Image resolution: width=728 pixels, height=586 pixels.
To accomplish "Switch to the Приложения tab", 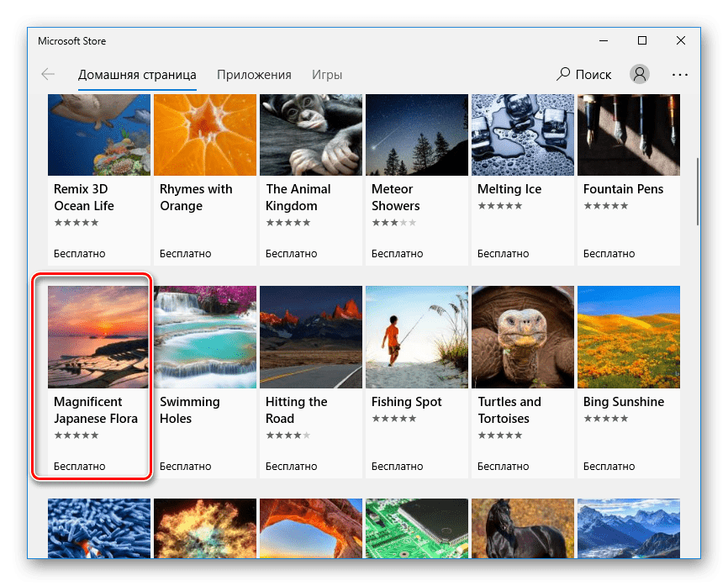I will [254, 74].
